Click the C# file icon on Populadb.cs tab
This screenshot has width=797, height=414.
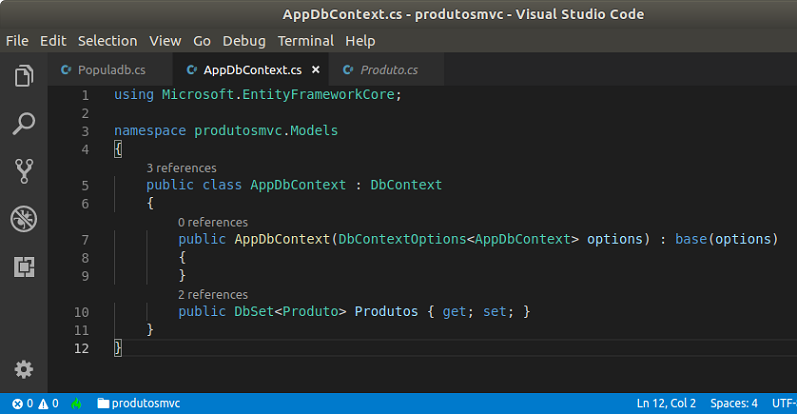(66, 70)
